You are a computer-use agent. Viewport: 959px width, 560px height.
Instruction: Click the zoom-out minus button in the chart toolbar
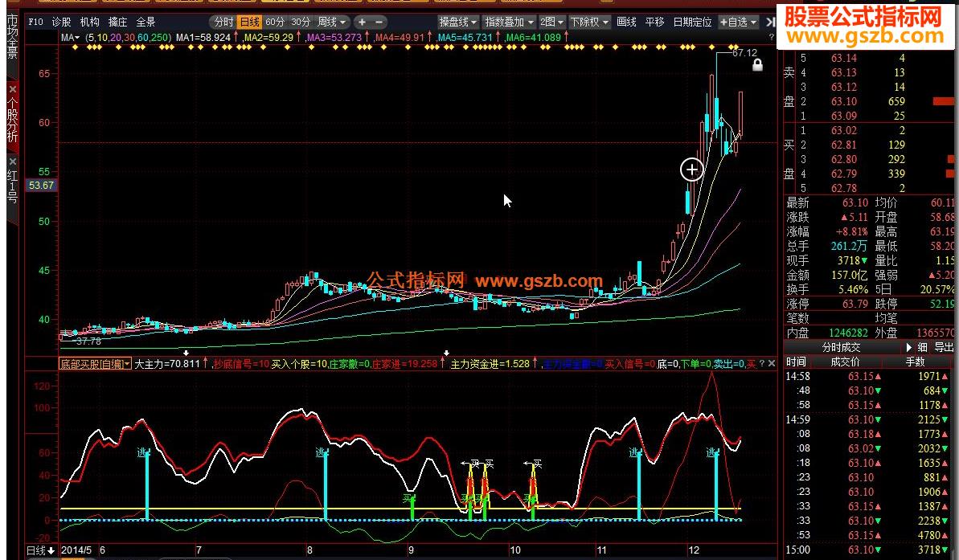[379, 22]
